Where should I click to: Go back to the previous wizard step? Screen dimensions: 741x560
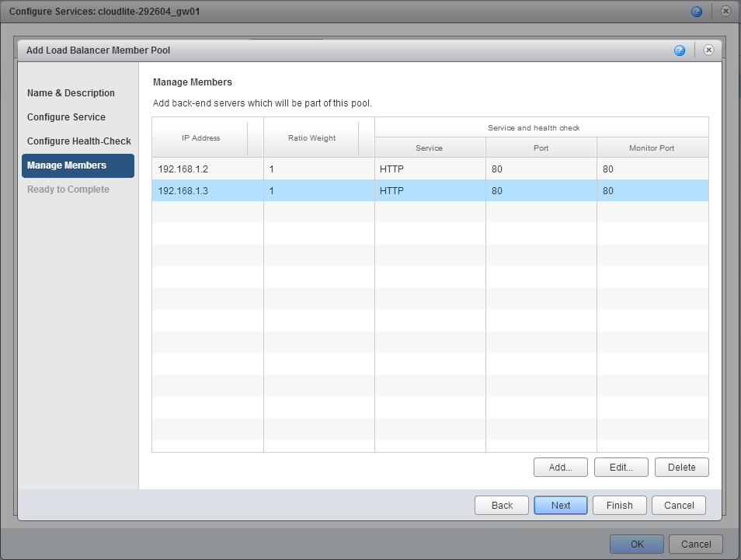point(501,505)
